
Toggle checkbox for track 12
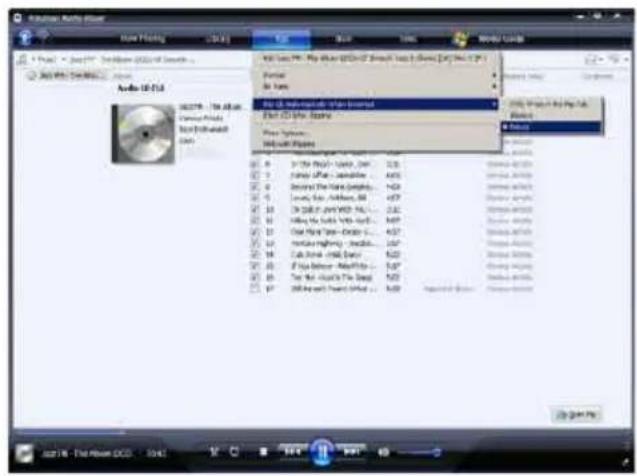coord(255,232)
